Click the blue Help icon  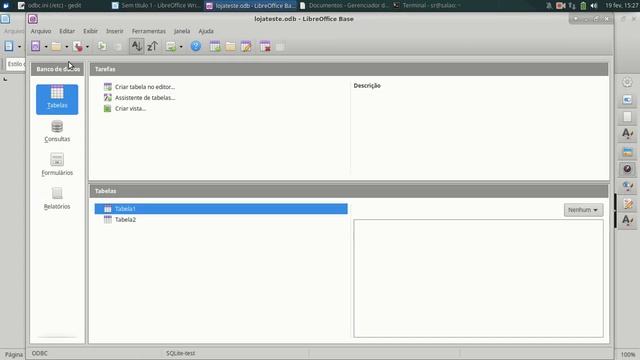196,46
